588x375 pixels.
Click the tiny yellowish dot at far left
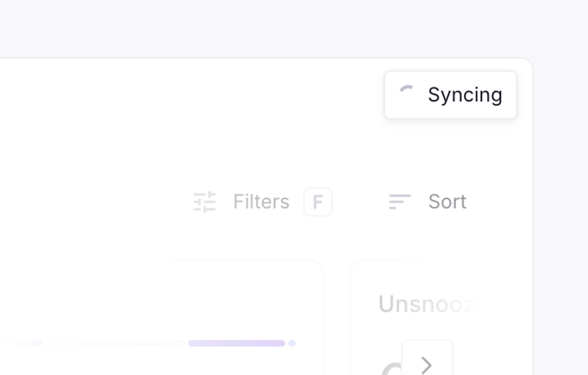coord(8,343)
